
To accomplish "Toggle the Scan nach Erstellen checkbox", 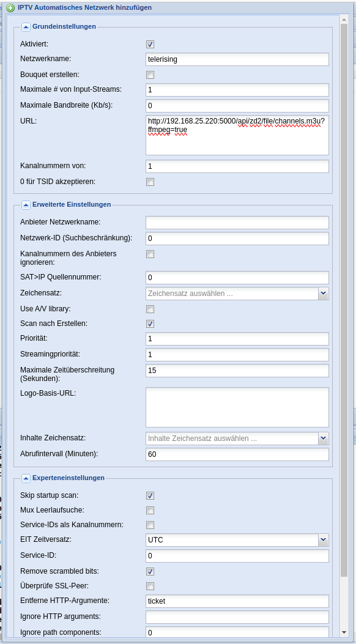I will tap(150, 324).
